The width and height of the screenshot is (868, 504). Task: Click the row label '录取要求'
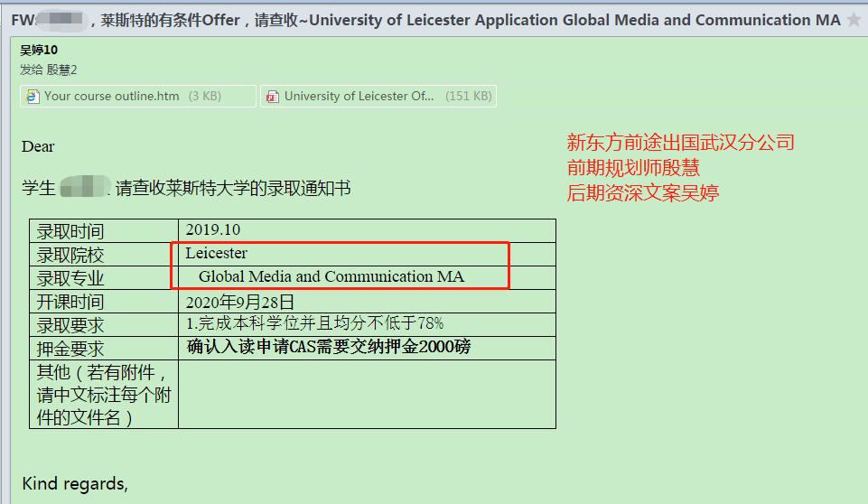point(70,326)
